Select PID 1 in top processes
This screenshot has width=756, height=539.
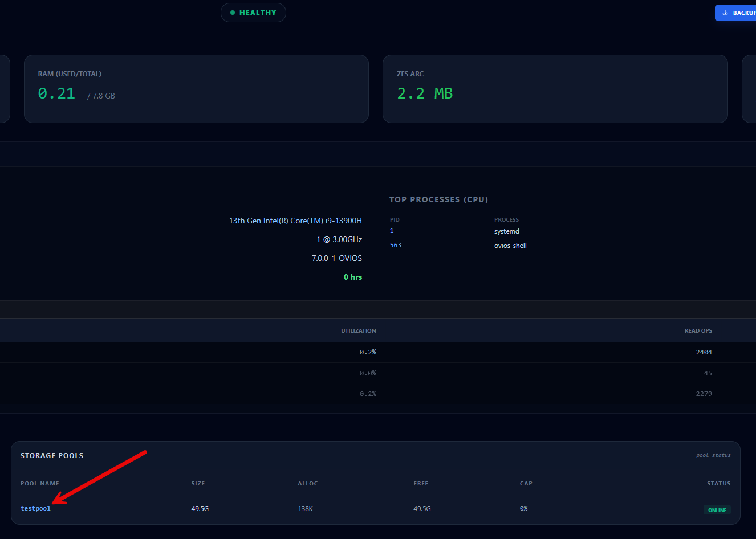click(392, 231)
